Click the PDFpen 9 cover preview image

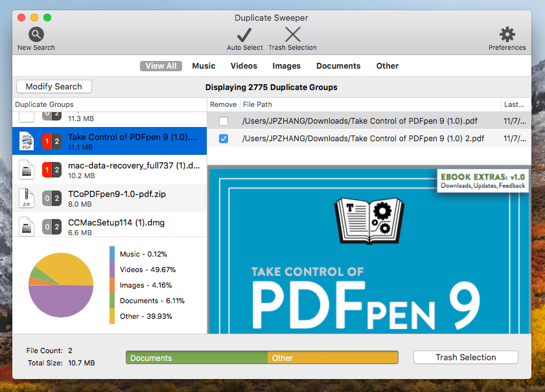tap(369, 251)
